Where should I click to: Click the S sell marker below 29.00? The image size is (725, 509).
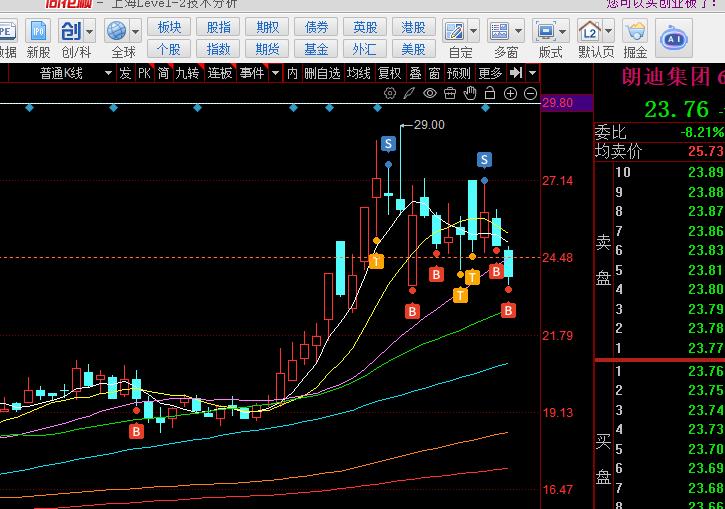(x=388, y=144)
